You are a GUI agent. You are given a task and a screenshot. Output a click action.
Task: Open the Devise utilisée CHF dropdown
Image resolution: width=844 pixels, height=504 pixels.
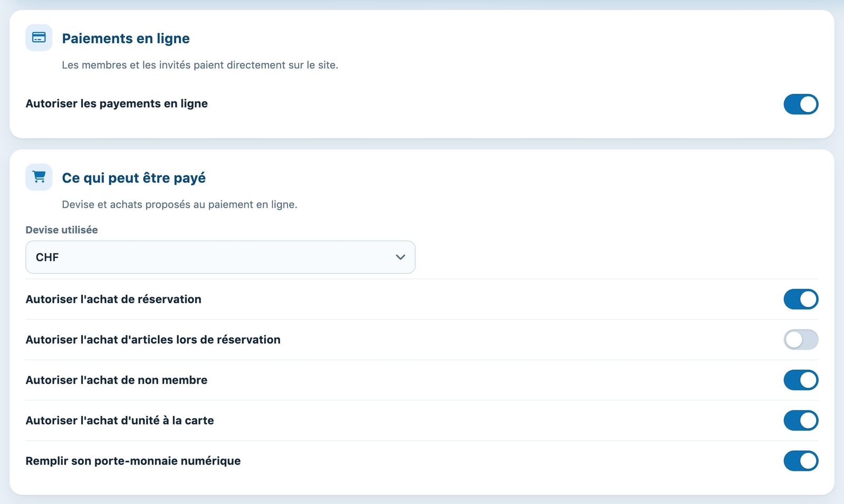[220, 257]
